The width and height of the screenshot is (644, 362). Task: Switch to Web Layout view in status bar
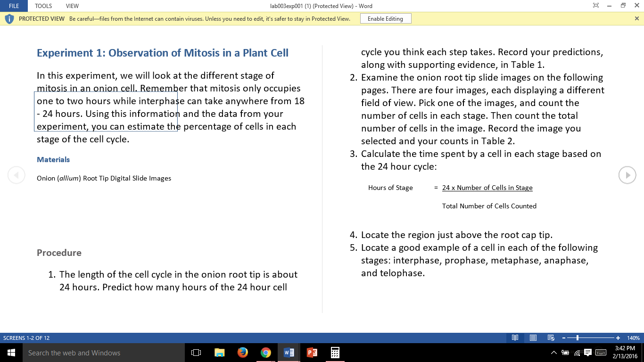[551, 338]
